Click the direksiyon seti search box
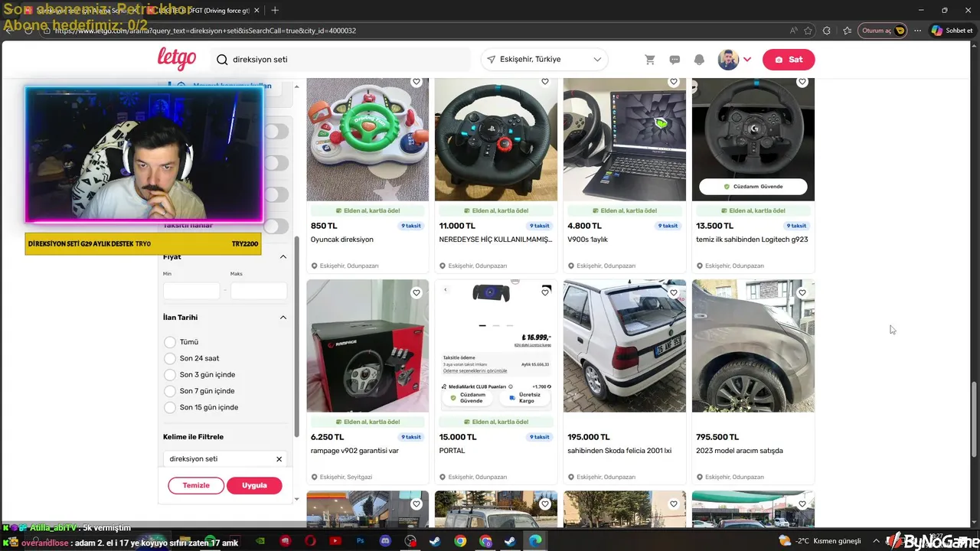The height and width of the screenshot is (551, 980). coord(341,60)
